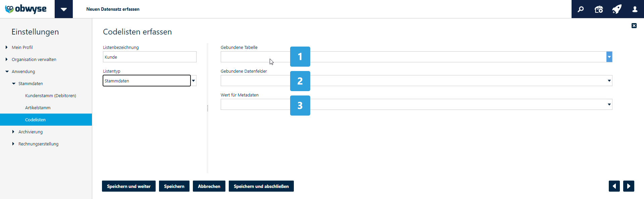Click the Abbrechen button
This screenshot has width=644, height=199.
(x=209, y=186)
